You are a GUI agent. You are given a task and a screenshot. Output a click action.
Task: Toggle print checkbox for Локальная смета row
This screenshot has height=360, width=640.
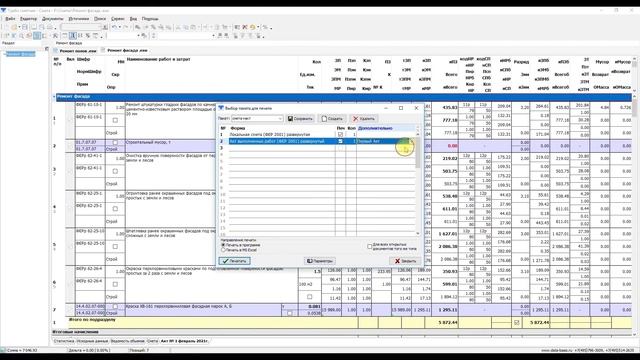(340, 134)
